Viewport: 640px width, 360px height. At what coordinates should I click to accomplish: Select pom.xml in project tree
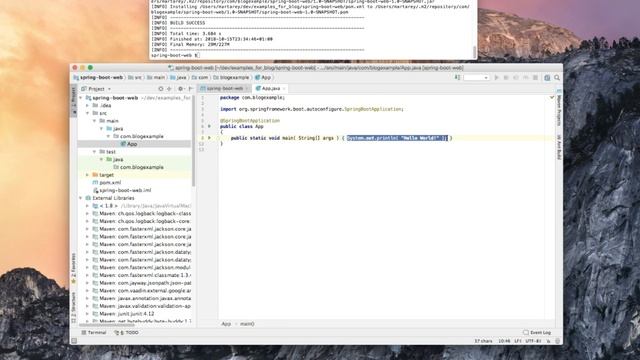[107, 183]
